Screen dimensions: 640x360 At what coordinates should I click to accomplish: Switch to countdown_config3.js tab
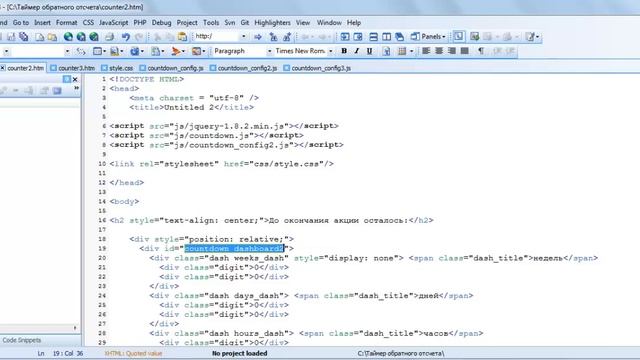click(317, 68)
